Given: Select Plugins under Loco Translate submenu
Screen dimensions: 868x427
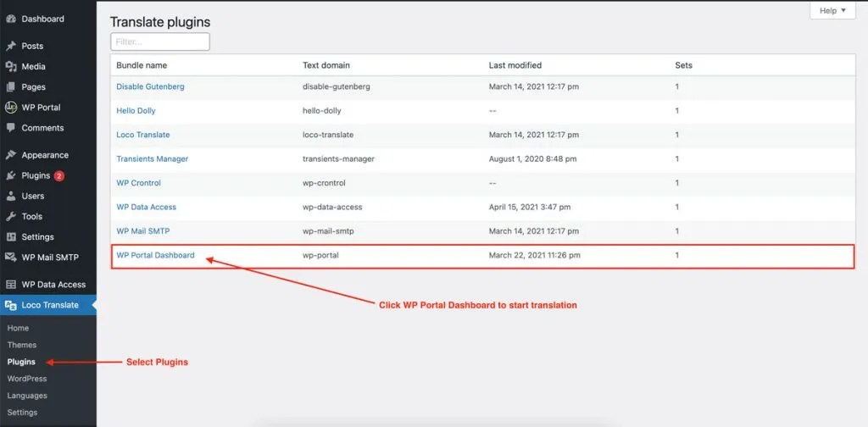Looking at the screenshot, I should click(21, 362).
